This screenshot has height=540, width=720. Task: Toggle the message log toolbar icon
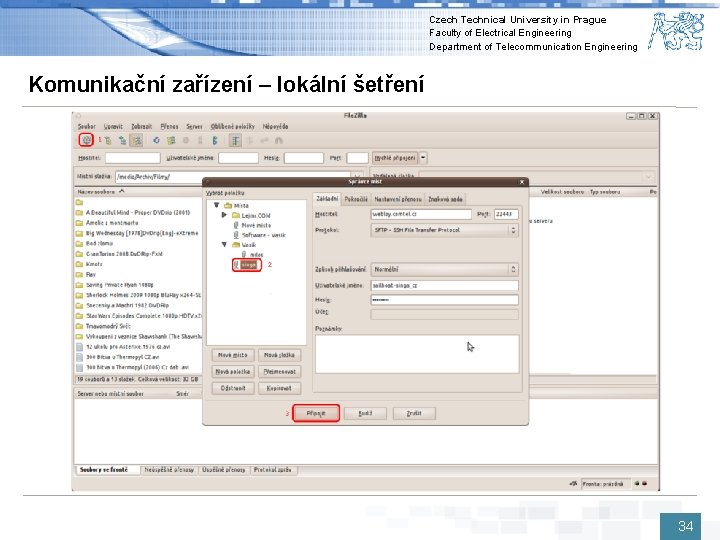click(x=107, y=141)
